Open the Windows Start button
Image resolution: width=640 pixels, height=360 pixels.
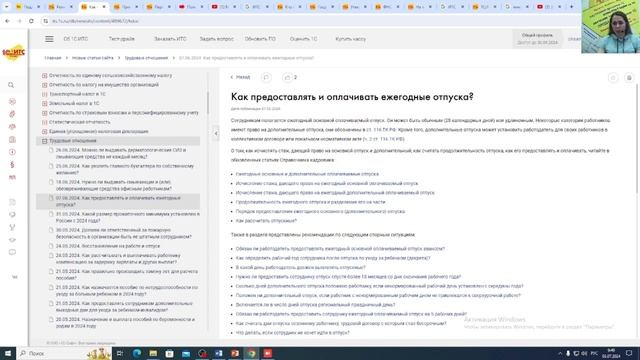tap(8, 353)
